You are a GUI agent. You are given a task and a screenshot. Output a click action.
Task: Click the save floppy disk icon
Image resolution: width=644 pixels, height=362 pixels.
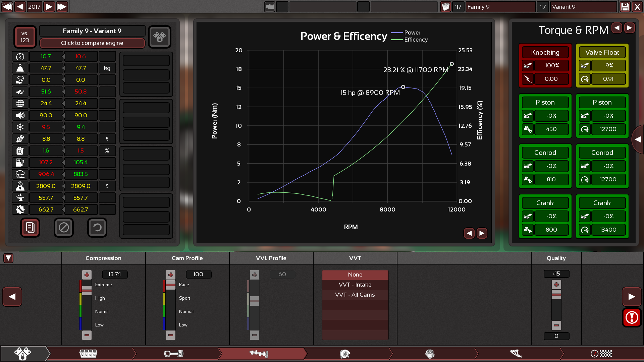click(x=625, y=7)
